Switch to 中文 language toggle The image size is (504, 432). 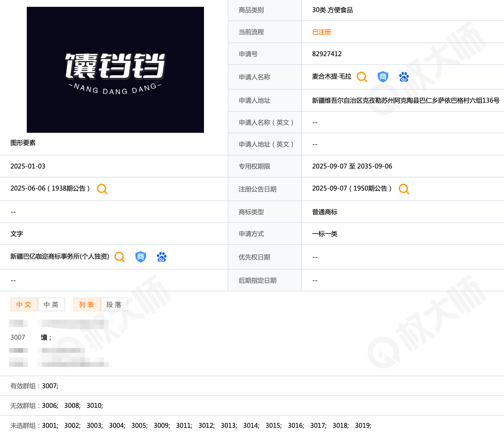click(24, 304)
